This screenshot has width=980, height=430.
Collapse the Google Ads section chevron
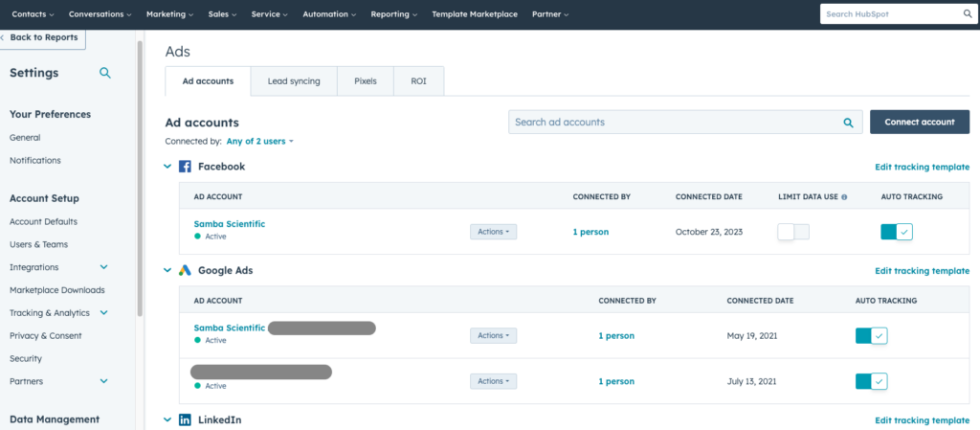167,271
